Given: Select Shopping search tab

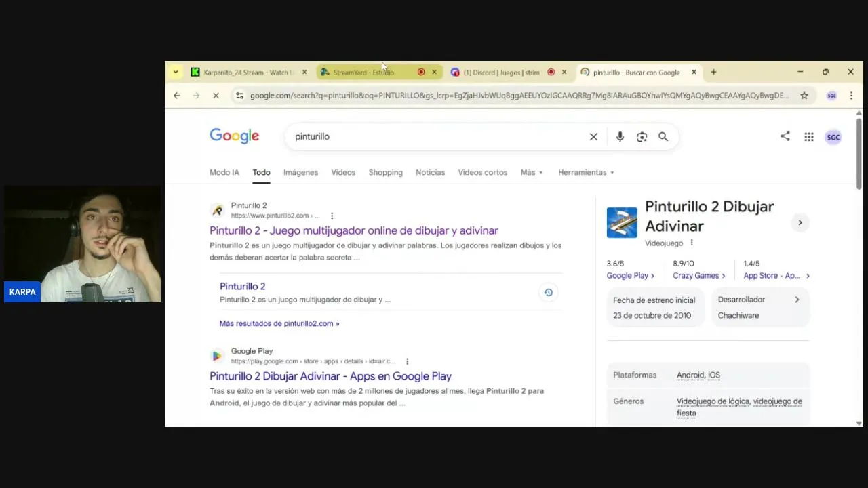Looking at the screenshot, I should 385,172.
